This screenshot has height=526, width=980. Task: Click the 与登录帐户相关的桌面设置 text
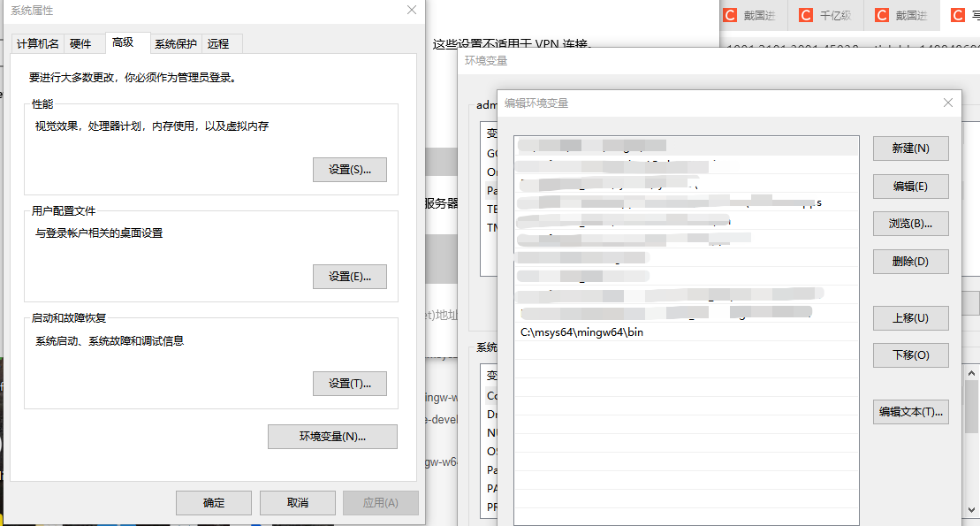99,233
